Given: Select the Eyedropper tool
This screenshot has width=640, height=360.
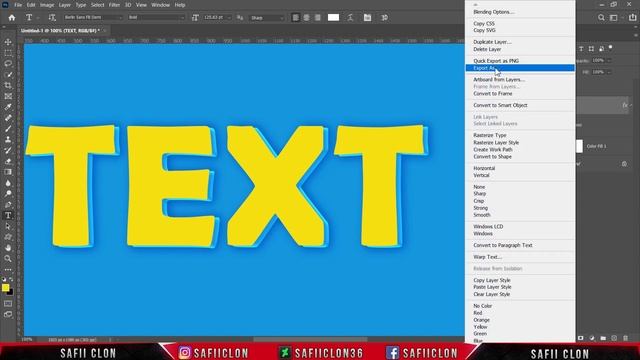Looking at the screenshot, I should click(x=8, y=107).
